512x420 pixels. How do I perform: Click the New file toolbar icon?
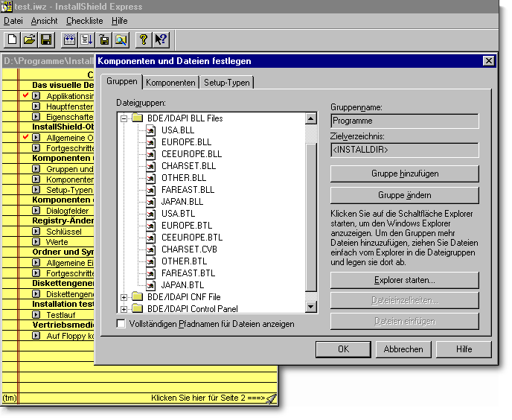(13, 39)
